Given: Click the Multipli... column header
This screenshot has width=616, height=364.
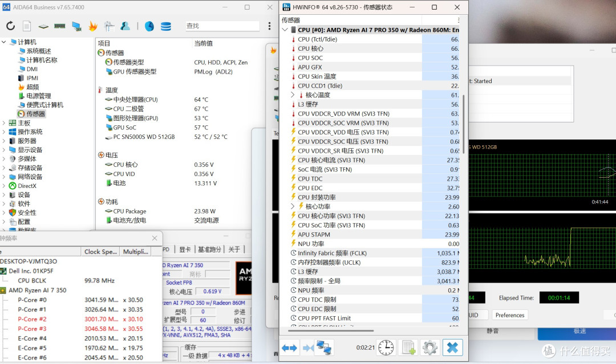Looking at the screenshot, I should [x=136, y=252].
